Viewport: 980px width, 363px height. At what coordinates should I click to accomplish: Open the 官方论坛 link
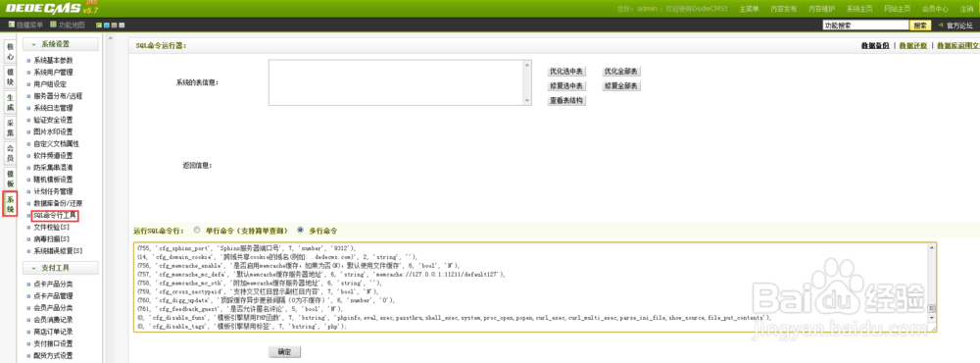pyautogui.click(x=959, y=26)
